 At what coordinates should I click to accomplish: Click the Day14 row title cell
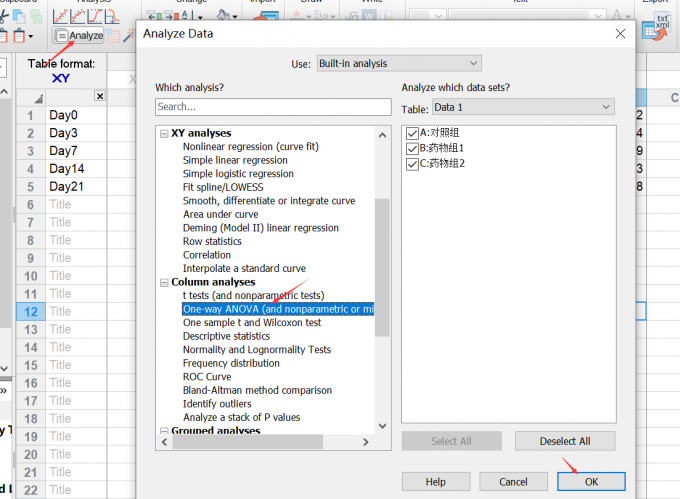click(76, 169)
